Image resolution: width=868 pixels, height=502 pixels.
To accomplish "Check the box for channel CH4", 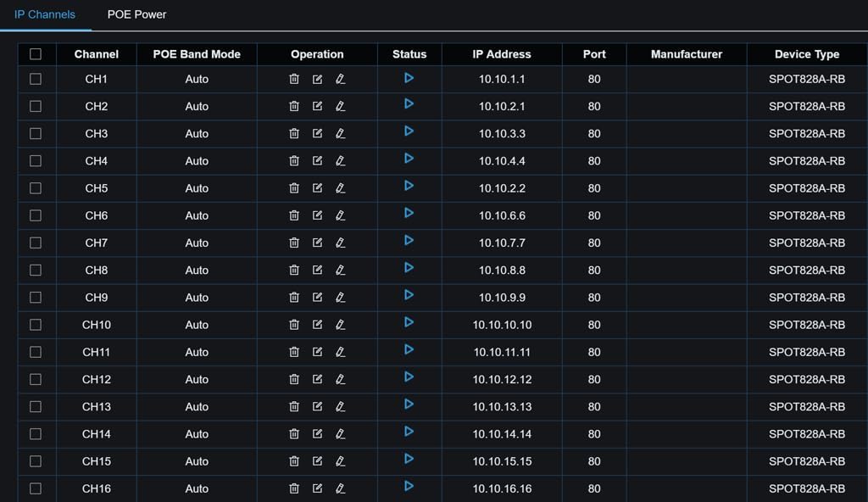I will pyautogui.click(x=36, y=161).
